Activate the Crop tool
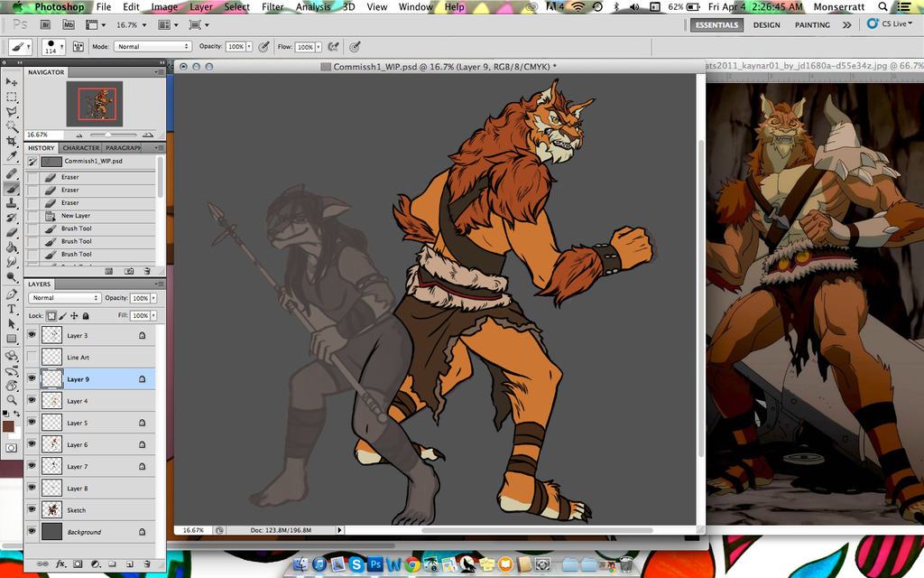This screenshot has width=924, height=578. click(11, 141)
